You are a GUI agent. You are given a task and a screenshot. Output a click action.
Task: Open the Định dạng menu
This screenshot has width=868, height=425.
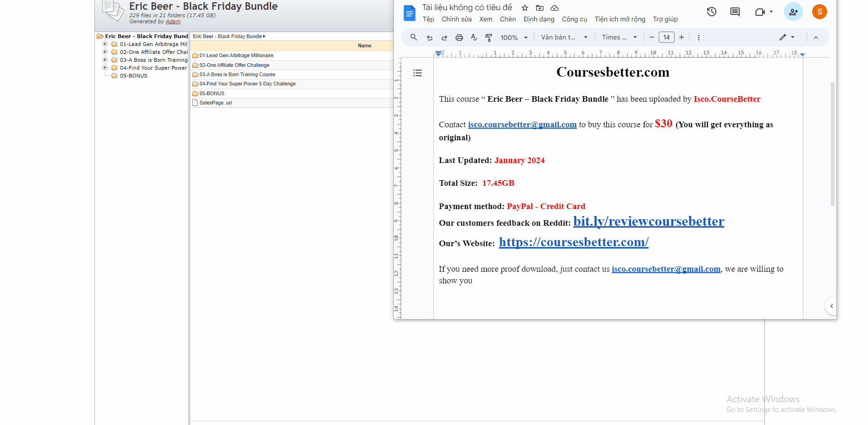tap(539, 19)
